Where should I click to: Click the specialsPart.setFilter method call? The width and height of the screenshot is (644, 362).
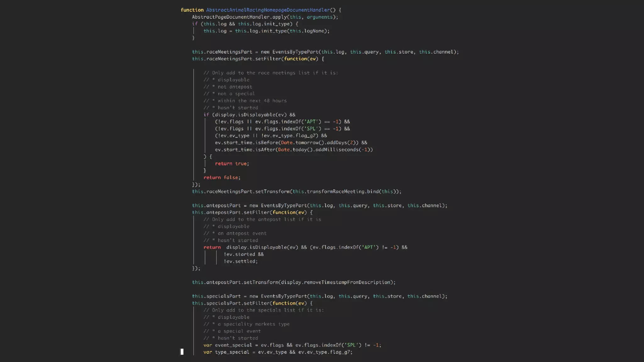click(x=238, y=303)
